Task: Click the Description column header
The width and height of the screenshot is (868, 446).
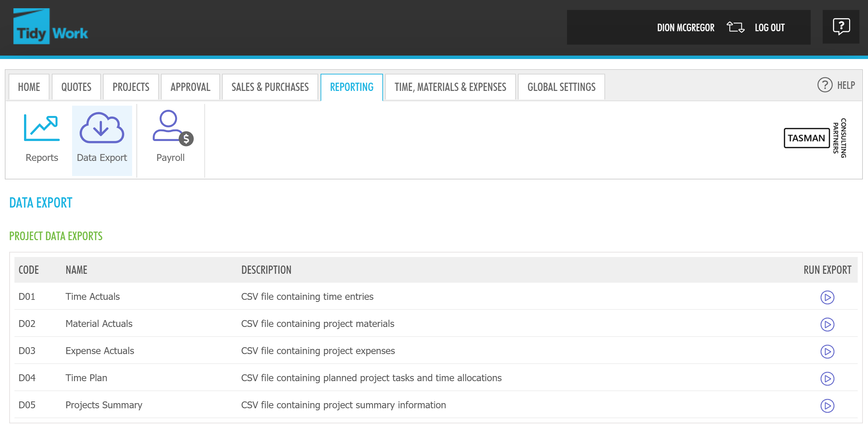Action: pyautogui.click(x=266, y=270)
